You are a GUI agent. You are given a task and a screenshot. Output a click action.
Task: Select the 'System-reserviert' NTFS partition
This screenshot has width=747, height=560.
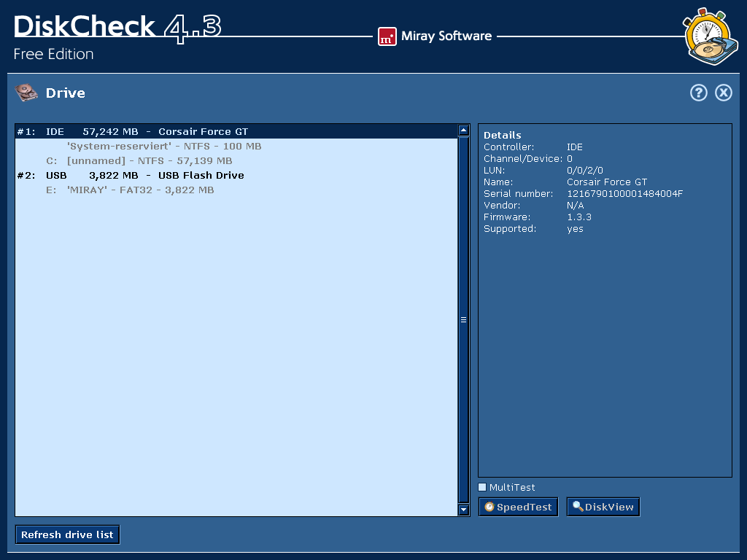click(x=163, y=147)
